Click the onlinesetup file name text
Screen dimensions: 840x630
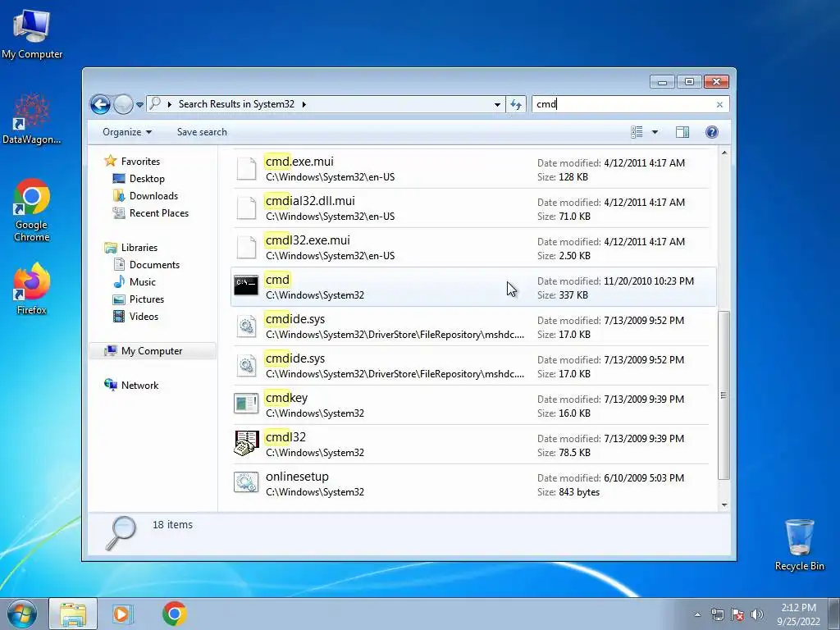(297, 477)
